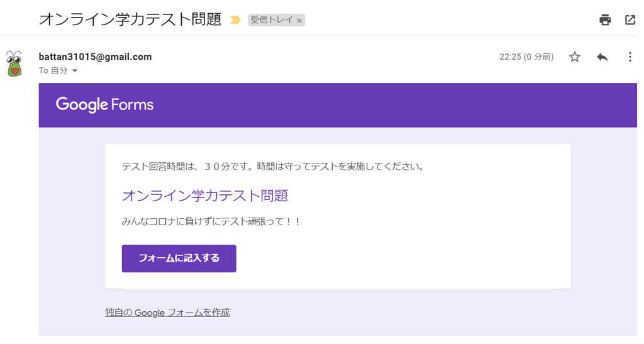Click the reply arrow icon
The height and width of the screenshot is (344, 644).
(x=602, y=57)
